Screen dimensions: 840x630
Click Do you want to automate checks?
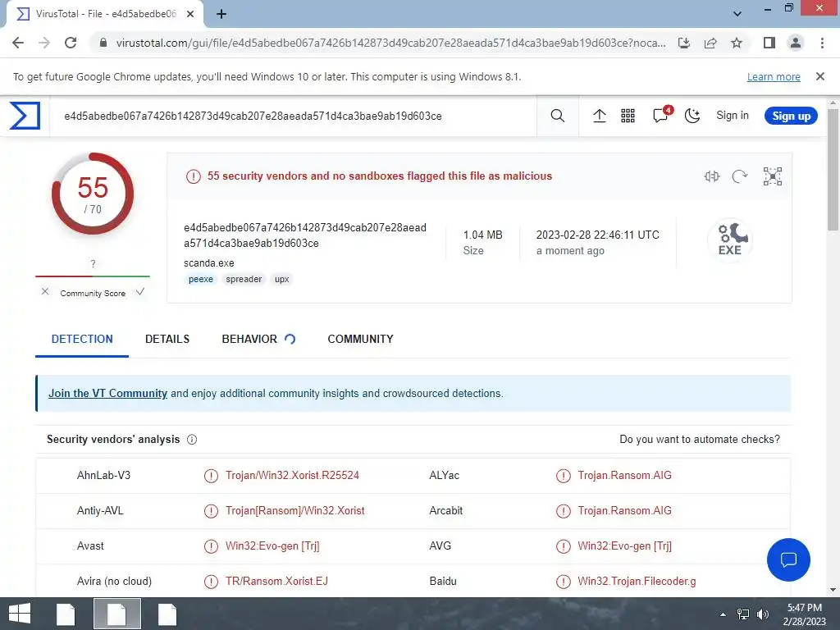[x=700, y=440]
